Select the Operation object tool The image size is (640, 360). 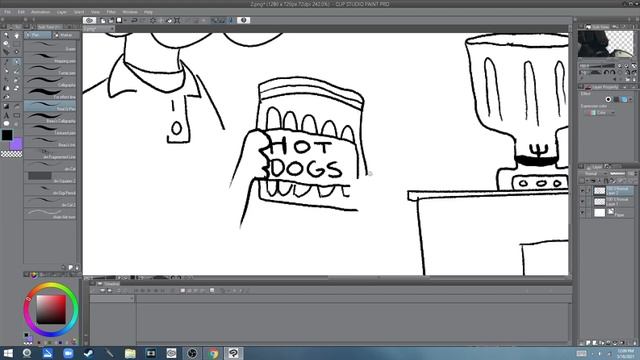pos(6,44)
